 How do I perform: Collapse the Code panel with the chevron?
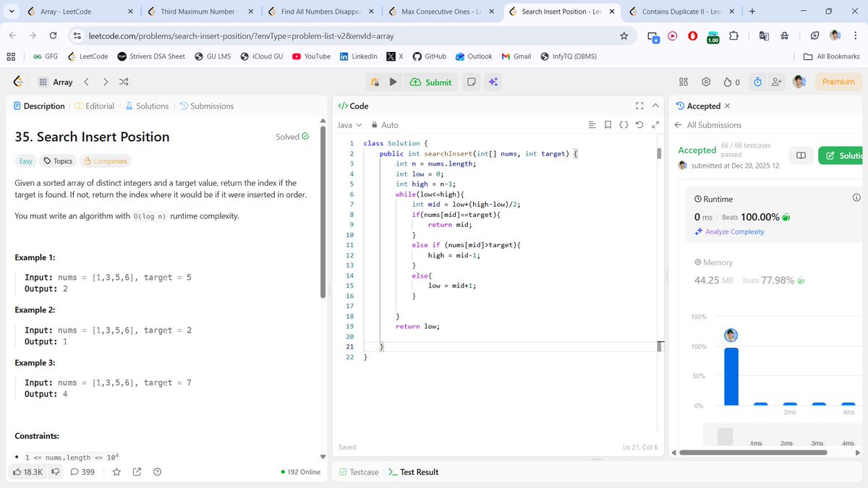click(655, 106)
